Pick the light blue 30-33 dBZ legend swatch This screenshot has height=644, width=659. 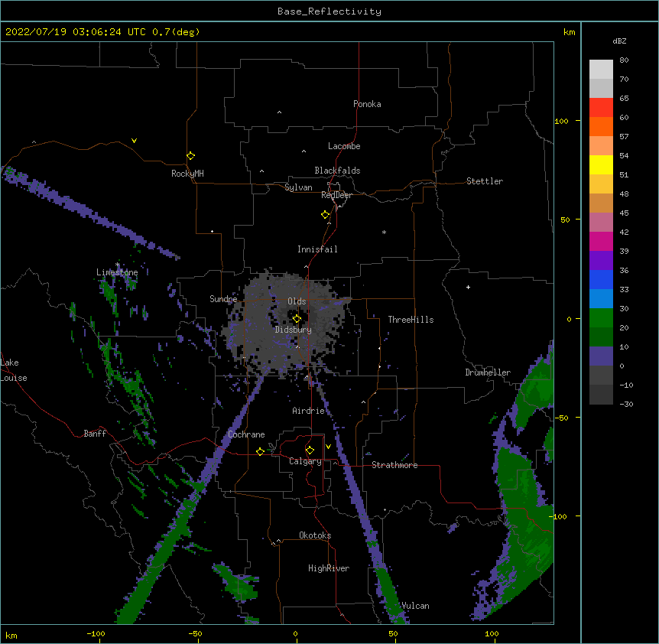point(601,298)
